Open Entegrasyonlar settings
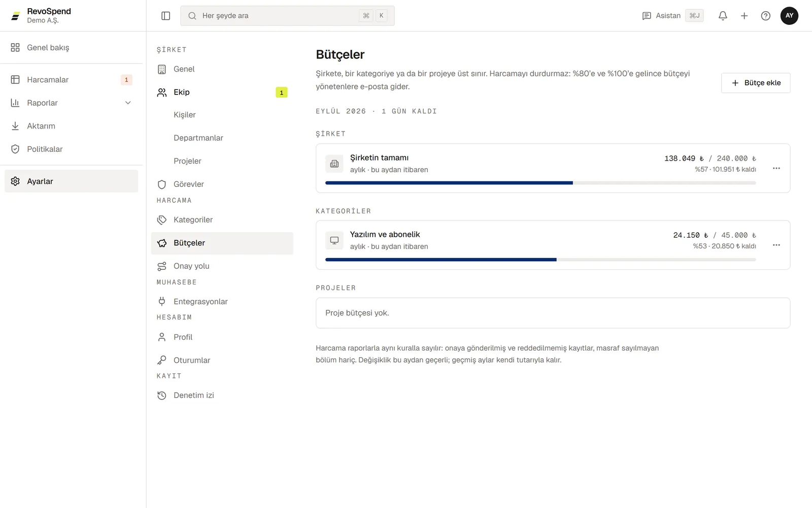The height and width of the screenshot is (508, 812). (222, 301)
